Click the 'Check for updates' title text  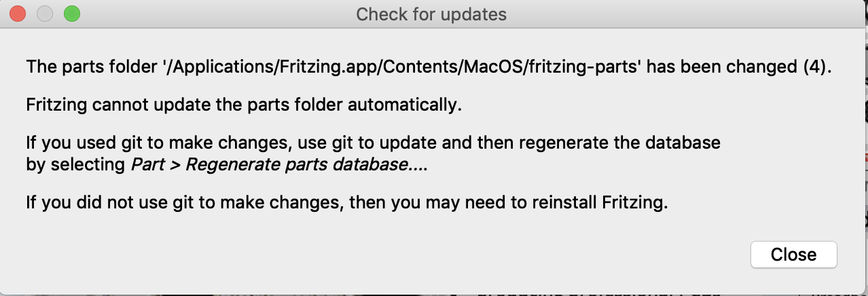(431, 14)
